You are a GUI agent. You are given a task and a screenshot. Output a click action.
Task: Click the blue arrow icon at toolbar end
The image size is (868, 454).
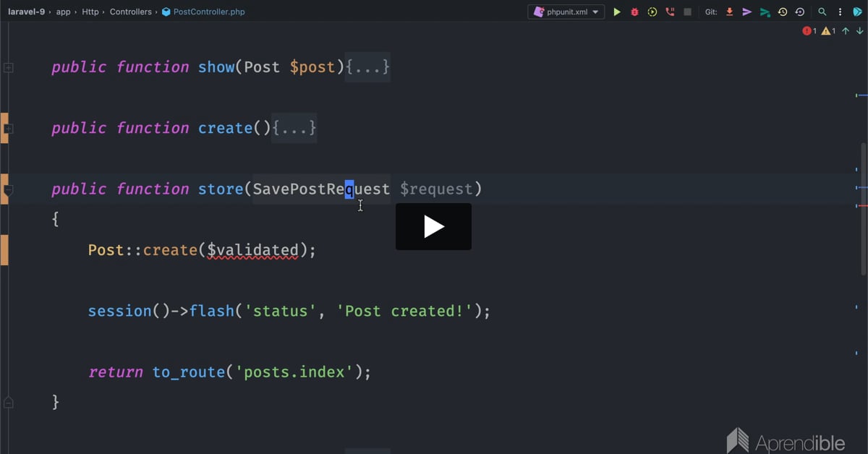pyautogui.click(x=858, y=12)
